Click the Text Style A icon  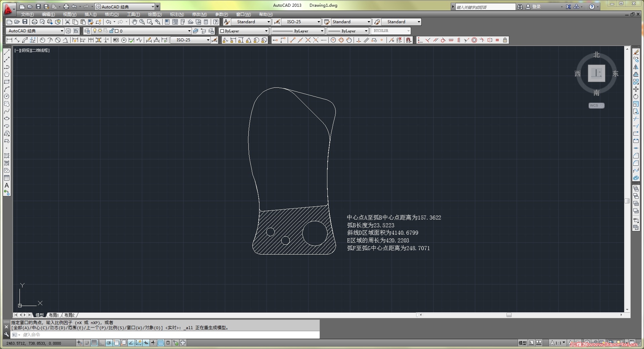point(227,22)
